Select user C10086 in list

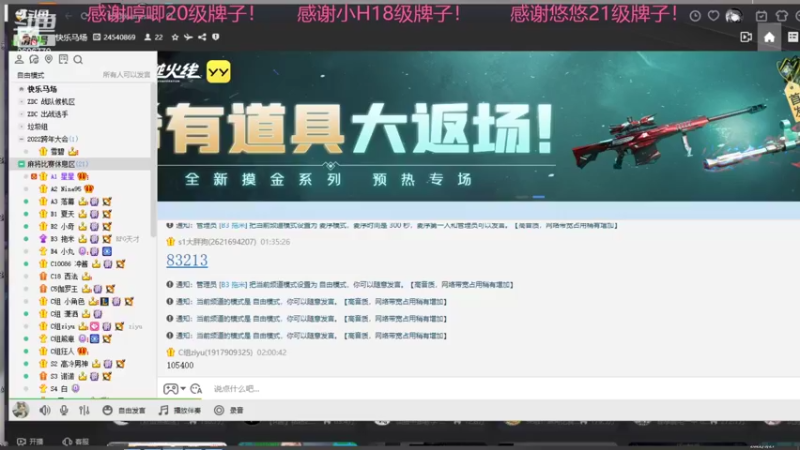pyautogui.click(x=69, y=264)
